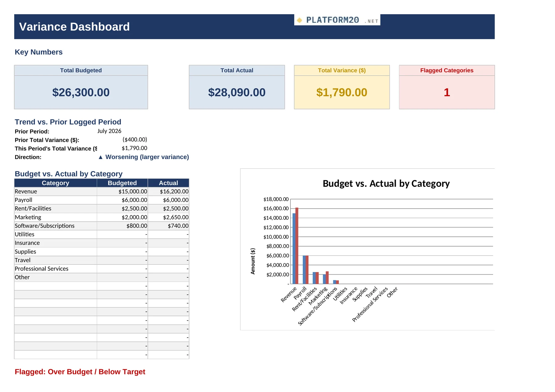Select the Marketing category cell
Viewport: 555px width, 392px height.
[55, 217]
